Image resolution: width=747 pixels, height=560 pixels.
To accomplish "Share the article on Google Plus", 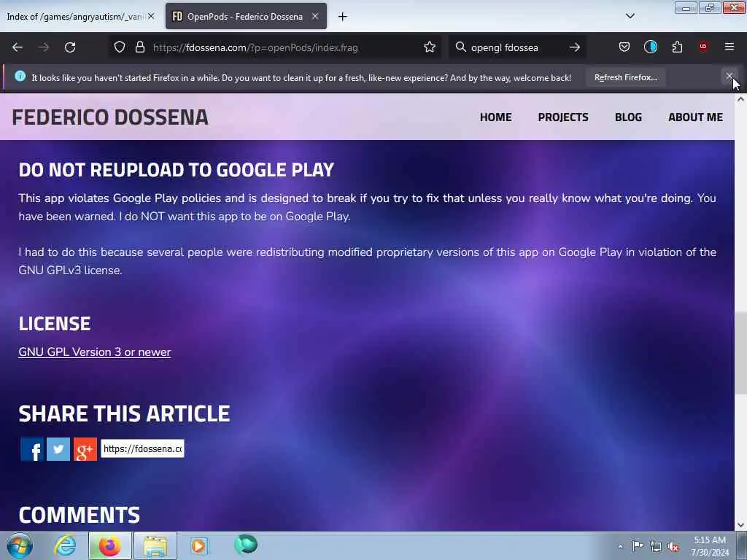I will coord(85,449).
